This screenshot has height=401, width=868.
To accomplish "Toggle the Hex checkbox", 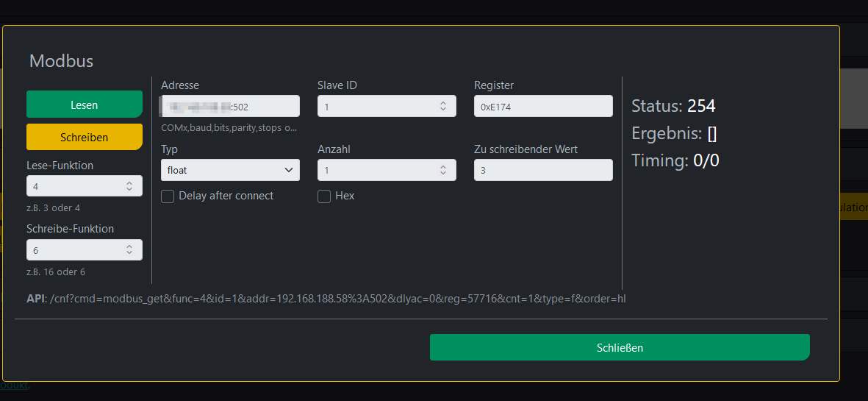I will [x=324, y=196].
